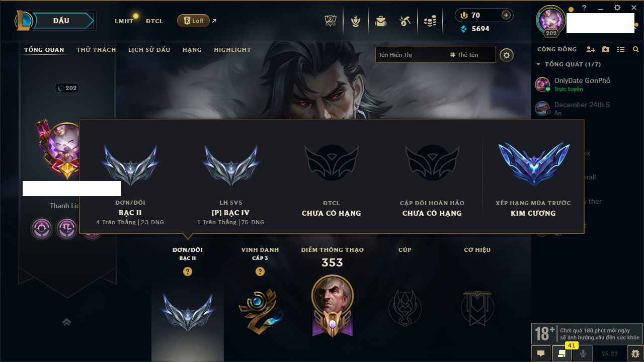Click the Tên Hiển Thị search input

[411, 55]
